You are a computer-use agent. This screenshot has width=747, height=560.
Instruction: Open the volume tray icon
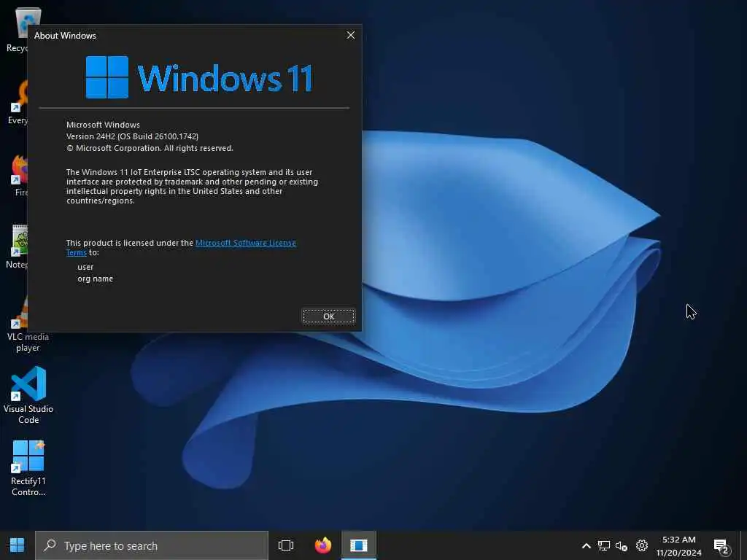622,545
